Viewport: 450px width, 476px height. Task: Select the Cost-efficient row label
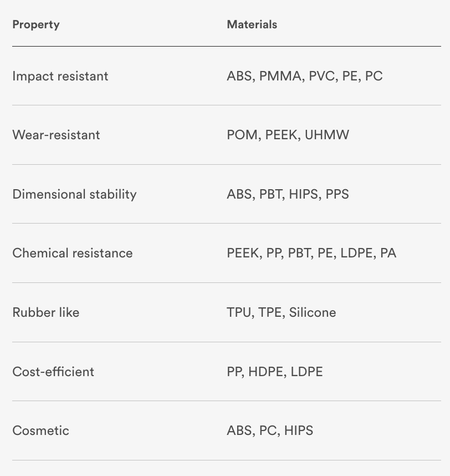click(53, 372)
